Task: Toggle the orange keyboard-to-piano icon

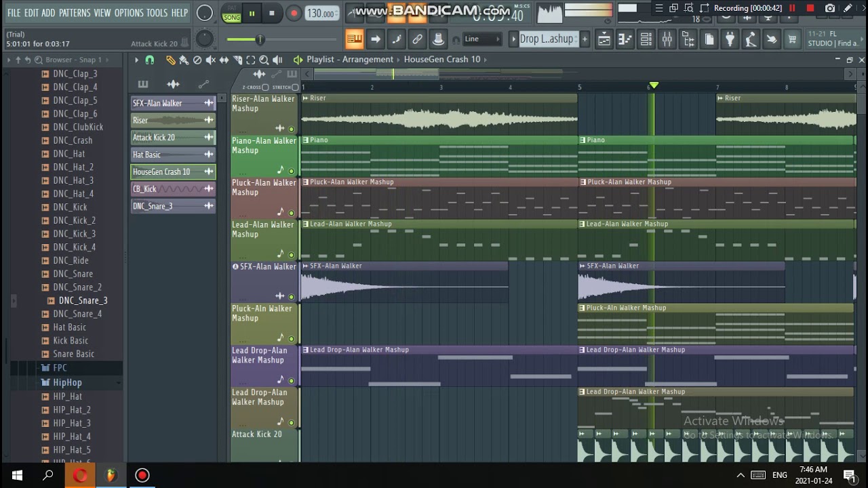Action: tap(354, 39)
